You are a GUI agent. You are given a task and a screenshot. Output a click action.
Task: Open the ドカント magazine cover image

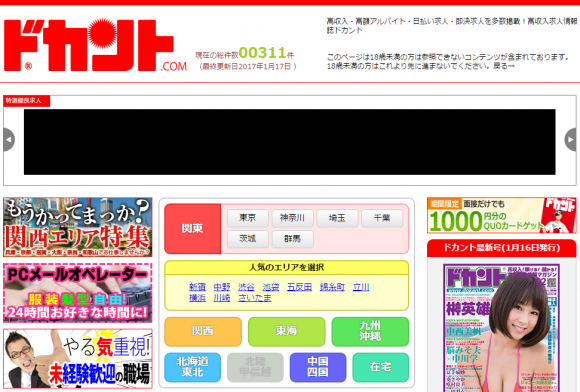(502, 328)
